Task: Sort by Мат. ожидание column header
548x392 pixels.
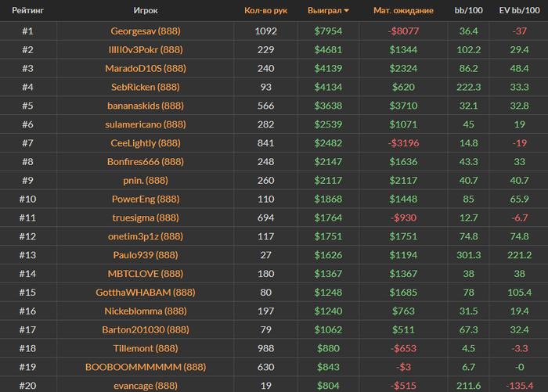Action: (403, 10)
